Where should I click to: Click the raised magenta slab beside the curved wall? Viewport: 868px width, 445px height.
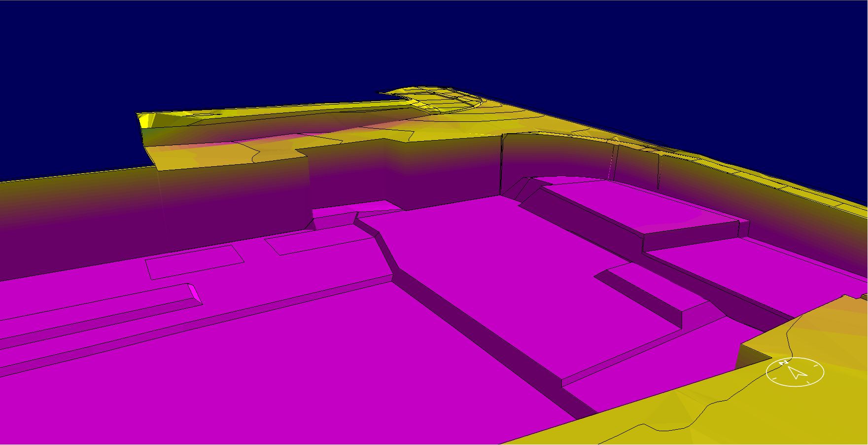641,207
